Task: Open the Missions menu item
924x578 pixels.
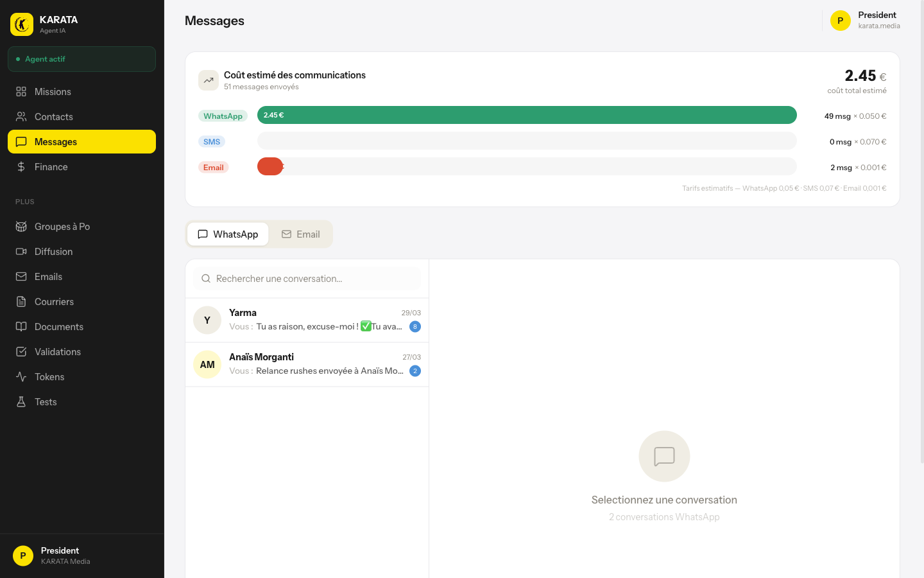Action: 81,92
